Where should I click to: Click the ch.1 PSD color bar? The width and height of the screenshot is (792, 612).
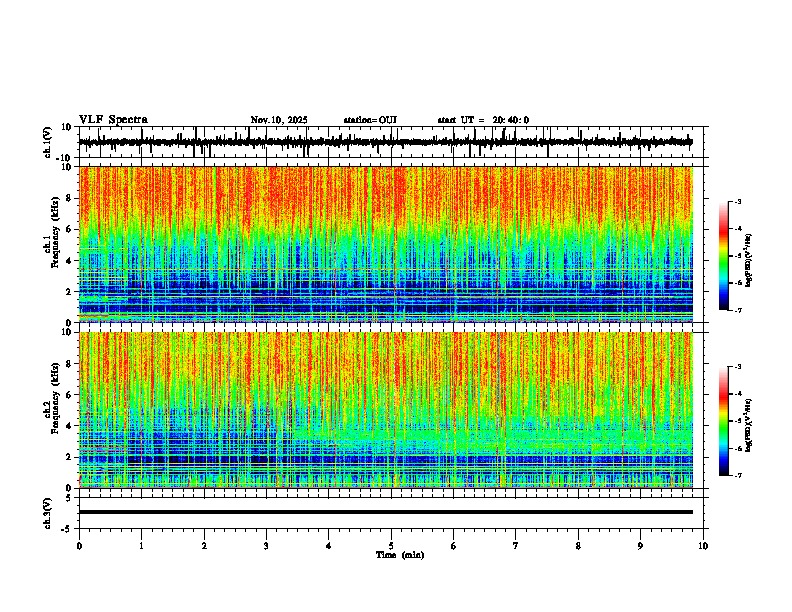pos(724,256)
